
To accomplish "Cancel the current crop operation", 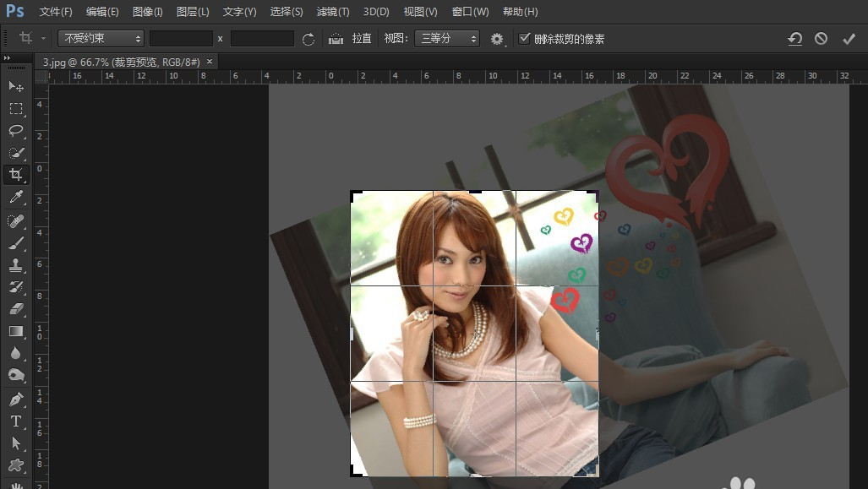I will coord(821,39).
